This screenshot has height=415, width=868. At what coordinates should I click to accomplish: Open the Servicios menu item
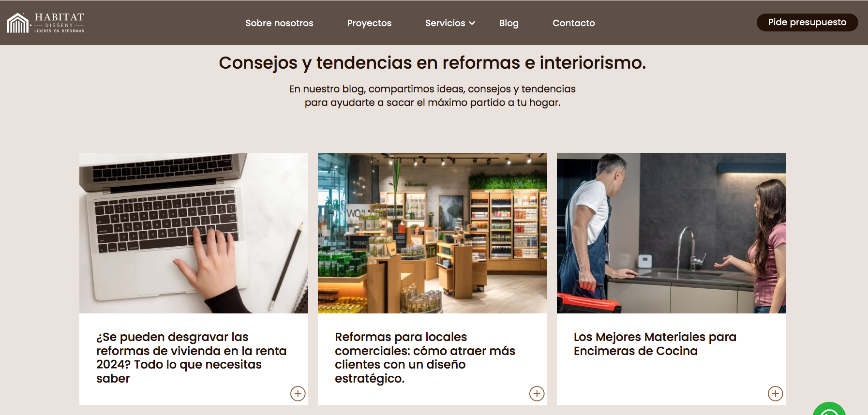(x=445, y=23)
